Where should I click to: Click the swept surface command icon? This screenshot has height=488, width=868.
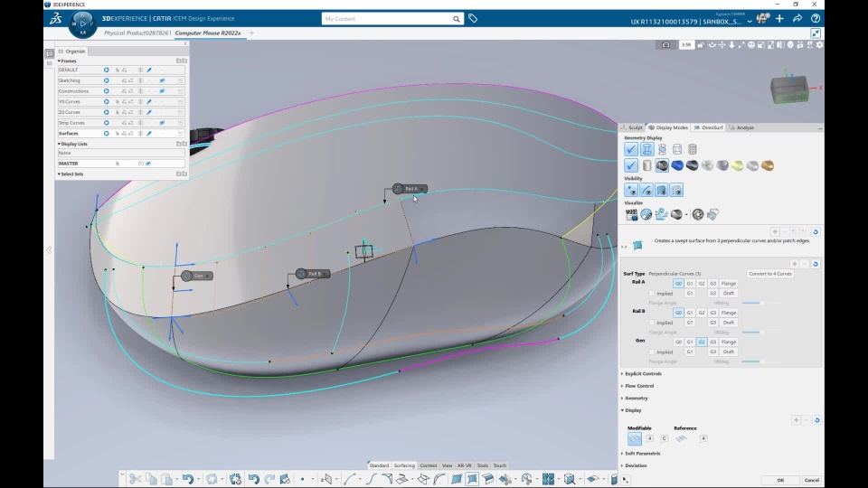(637, 245)
